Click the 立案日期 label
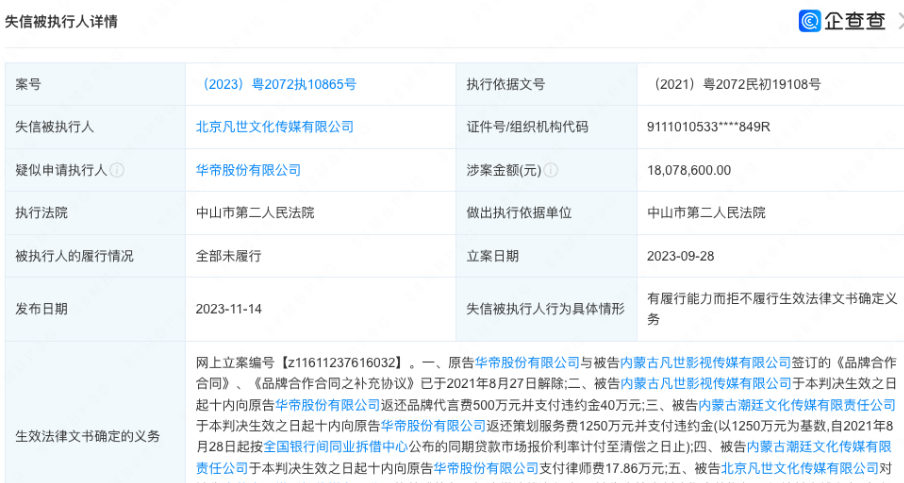Viewport: 904px width, 483px height. coord(492,256)
